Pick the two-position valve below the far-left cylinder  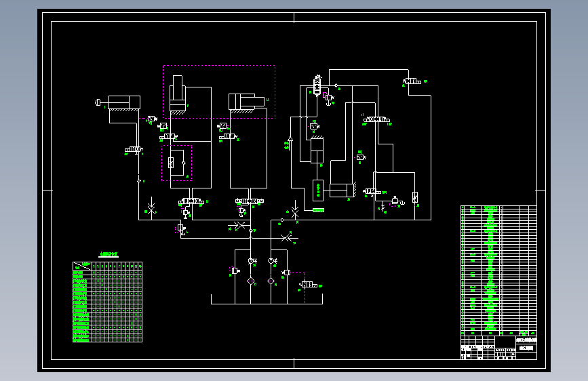134,150
